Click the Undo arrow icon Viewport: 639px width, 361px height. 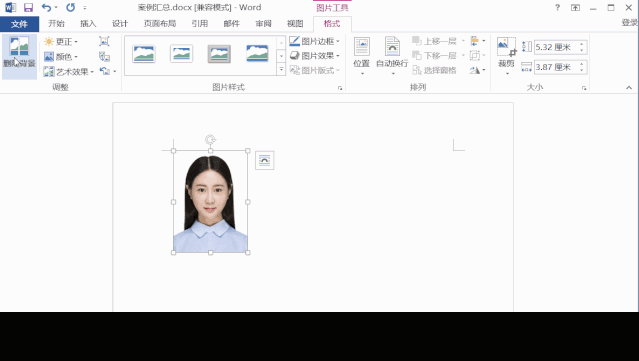[46, 7]
